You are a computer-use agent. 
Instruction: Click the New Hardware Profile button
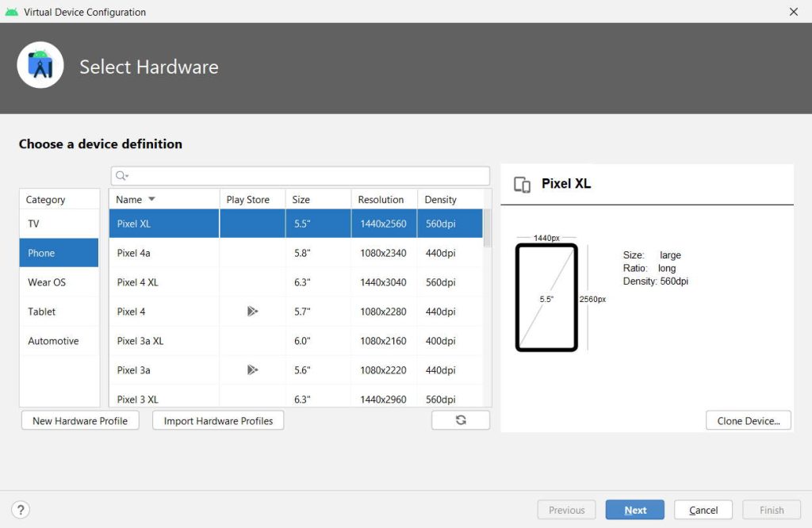point(79,420)
